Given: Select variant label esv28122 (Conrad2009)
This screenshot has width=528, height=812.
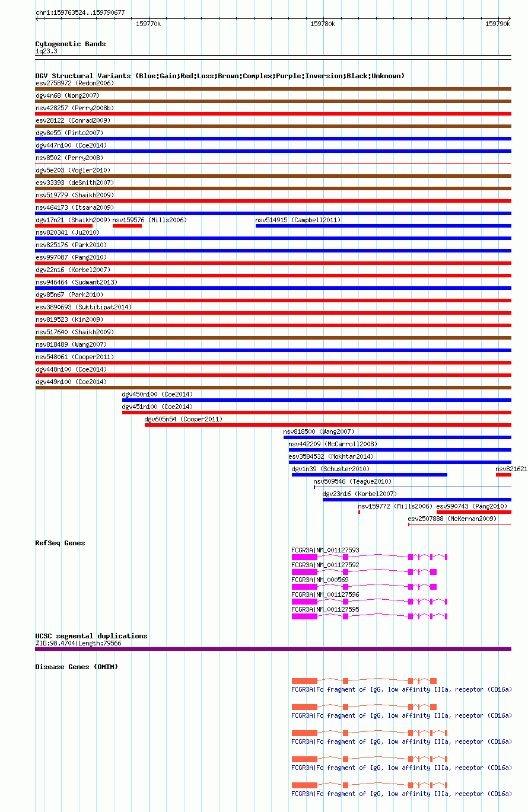Looking at the screenshot, I should point(73,120).
